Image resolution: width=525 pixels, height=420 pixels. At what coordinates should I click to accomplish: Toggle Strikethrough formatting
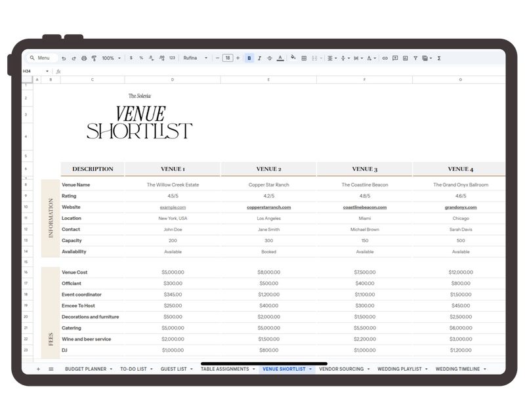(x=270, y=58)
